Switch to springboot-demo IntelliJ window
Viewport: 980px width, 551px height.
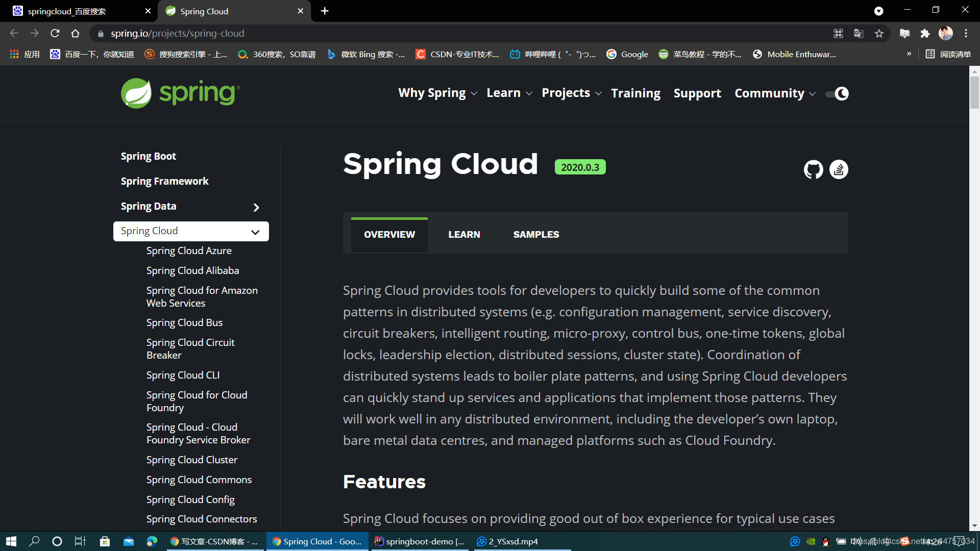click(419, 541)
